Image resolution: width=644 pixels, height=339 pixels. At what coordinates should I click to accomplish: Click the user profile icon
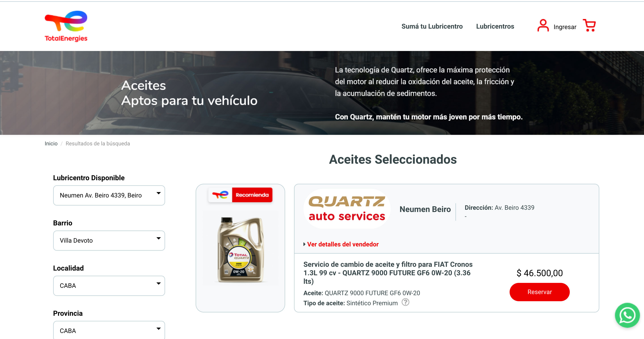(543, 25)
